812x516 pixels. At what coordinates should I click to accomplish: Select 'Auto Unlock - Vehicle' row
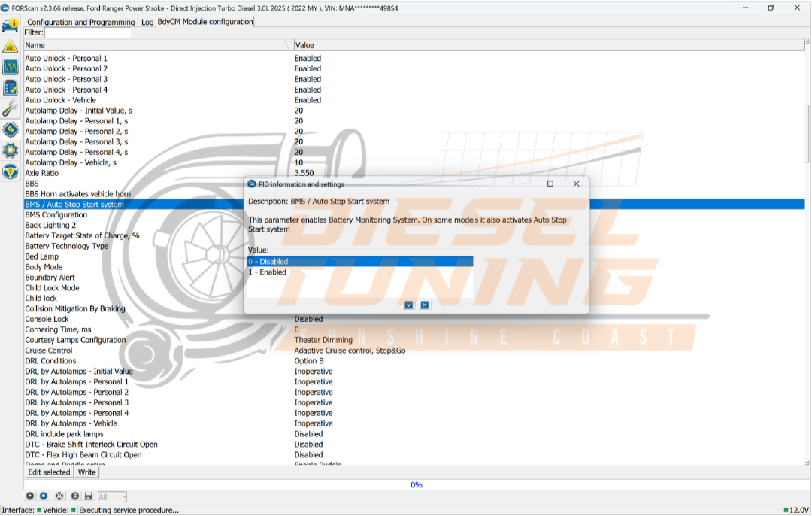(414, 100)
